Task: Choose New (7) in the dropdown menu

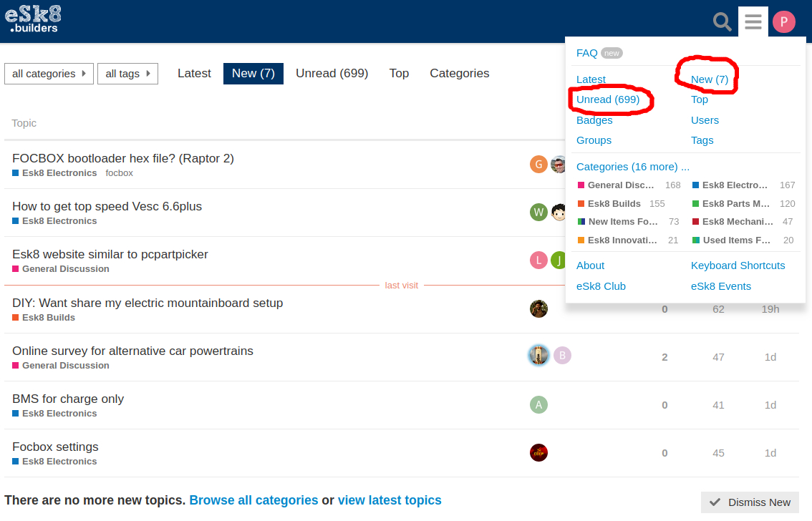Action: (710, 79)
